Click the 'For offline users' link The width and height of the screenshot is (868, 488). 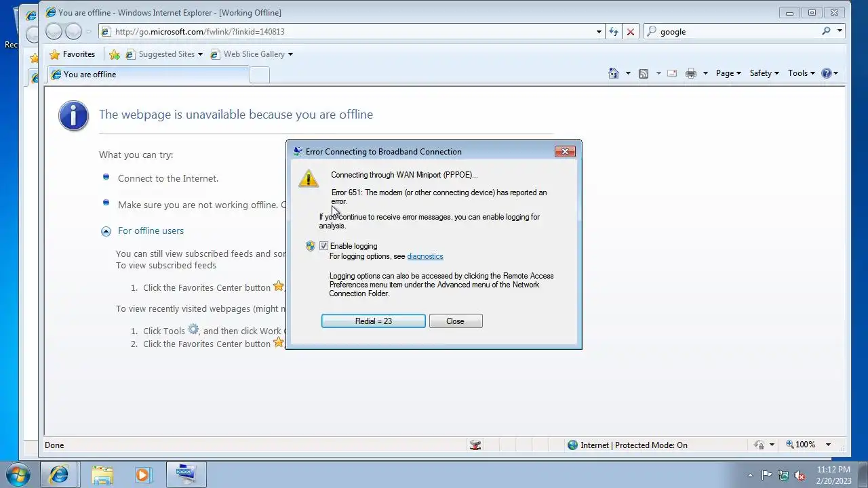coord(151,230)
